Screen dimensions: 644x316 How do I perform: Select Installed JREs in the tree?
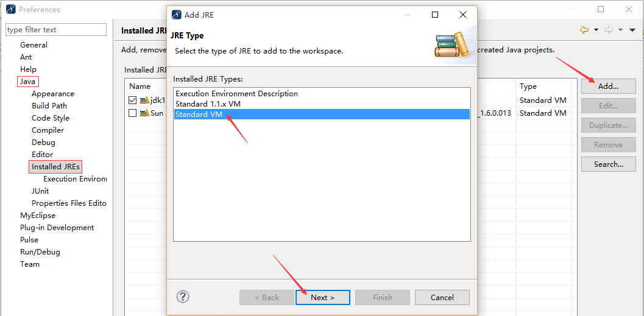tap(55, 167)
